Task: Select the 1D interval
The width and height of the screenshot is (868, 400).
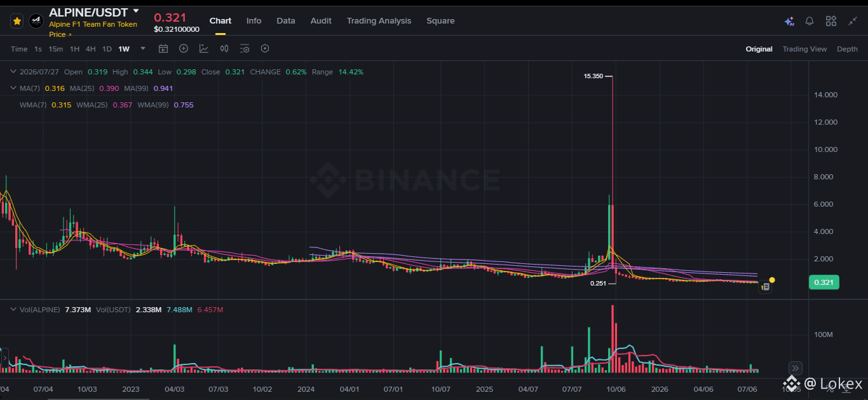Action: pos(107,49)
